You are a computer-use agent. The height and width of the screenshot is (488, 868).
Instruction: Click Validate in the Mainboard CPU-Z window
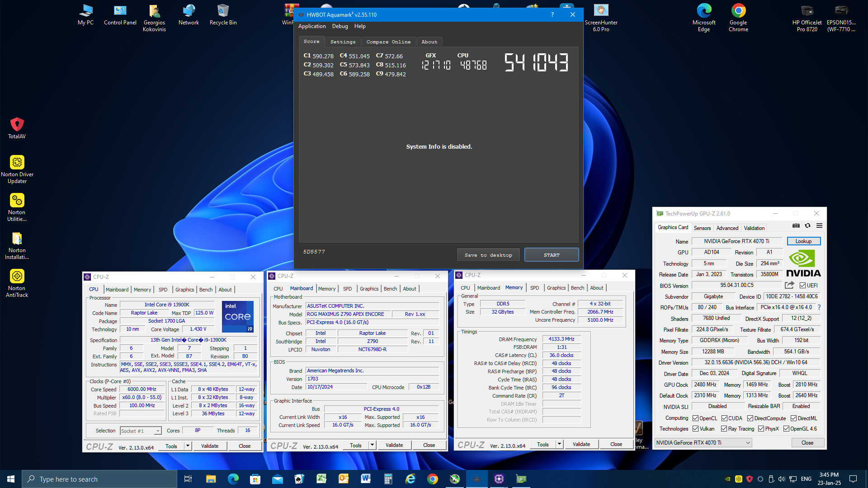coord(394,445)
